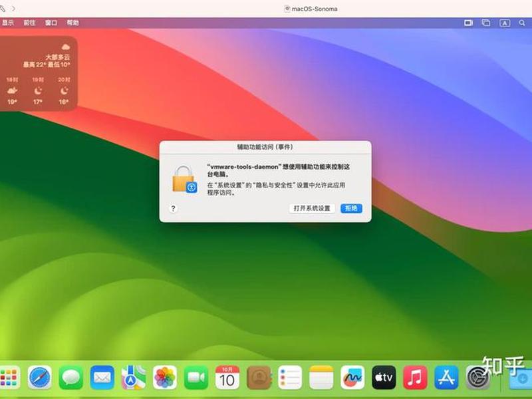This screenshot has width=532, height=399.
Task: Click the blue 拒绝 button
Action: coord(351,208)
